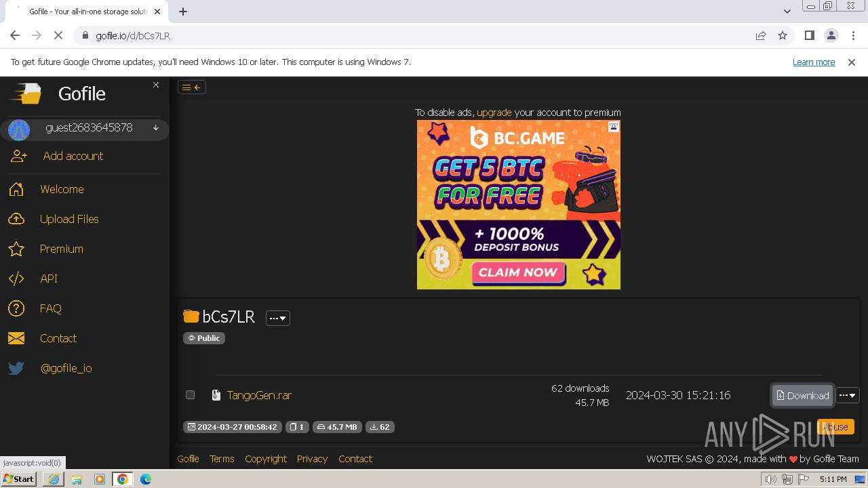The height and width of the screenshot is (488, 868).
Task: Open the Premium menu entry
Action: [x=62, y=249]
